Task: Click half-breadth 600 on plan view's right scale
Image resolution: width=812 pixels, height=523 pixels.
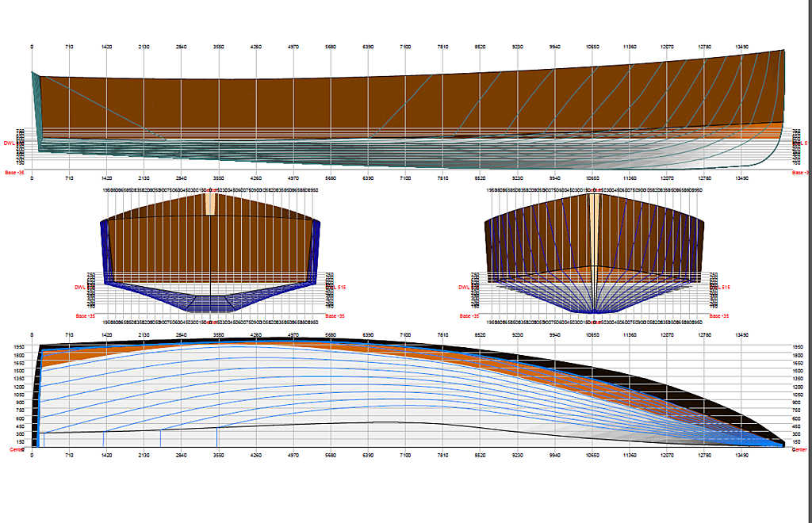Action: point(796,418)
